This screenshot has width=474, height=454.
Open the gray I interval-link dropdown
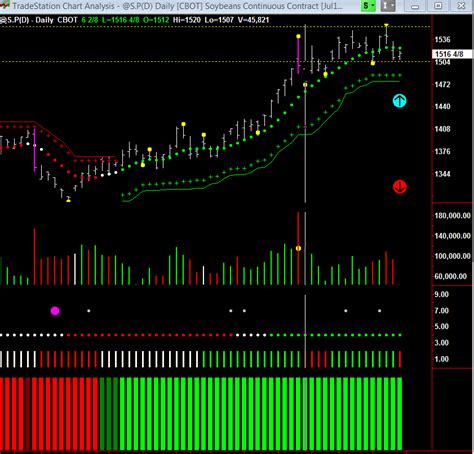click(x=388, y=6)
